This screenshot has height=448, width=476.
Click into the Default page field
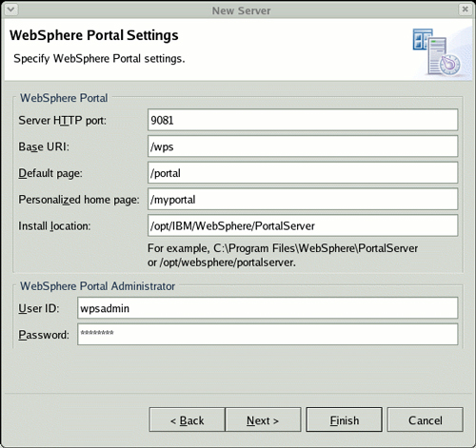[303, 172]
